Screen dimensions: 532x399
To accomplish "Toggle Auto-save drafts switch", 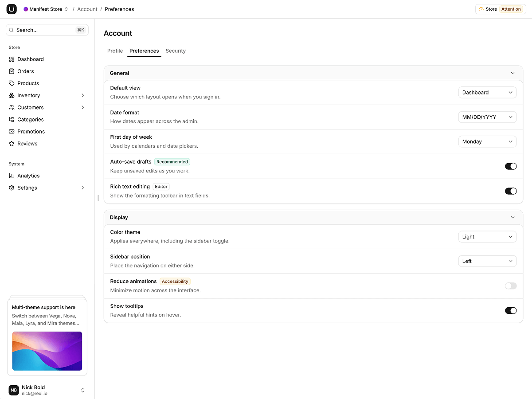I will pos(511,166).
